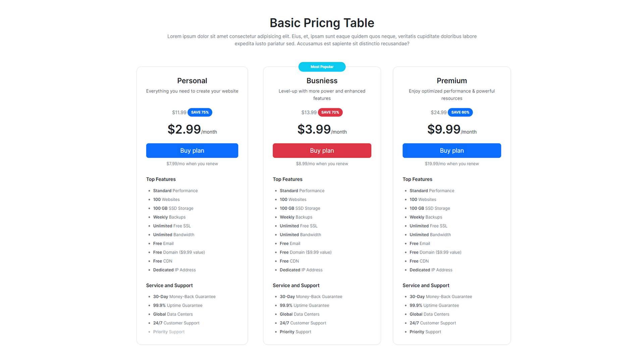Click the SAVE 60% badge on Premium plan

[460, 112]
